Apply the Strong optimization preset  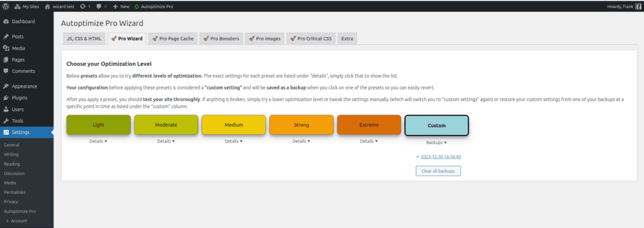coord(301,125)
